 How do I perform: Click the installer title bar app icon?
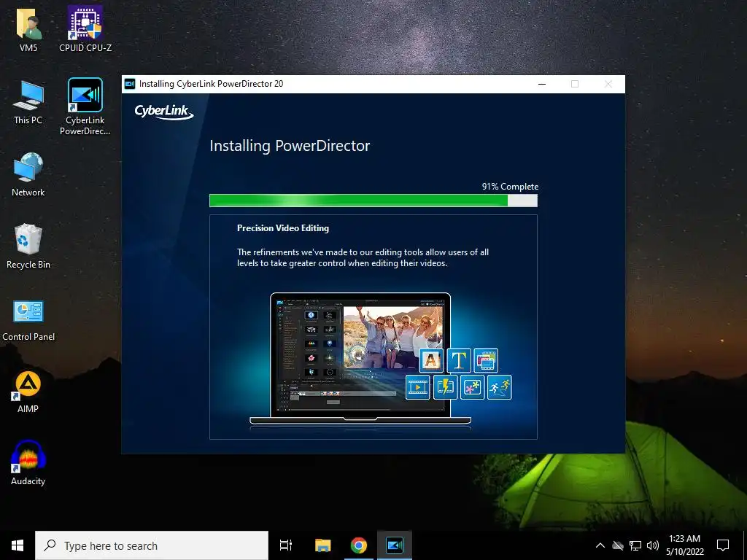(130, 84)
